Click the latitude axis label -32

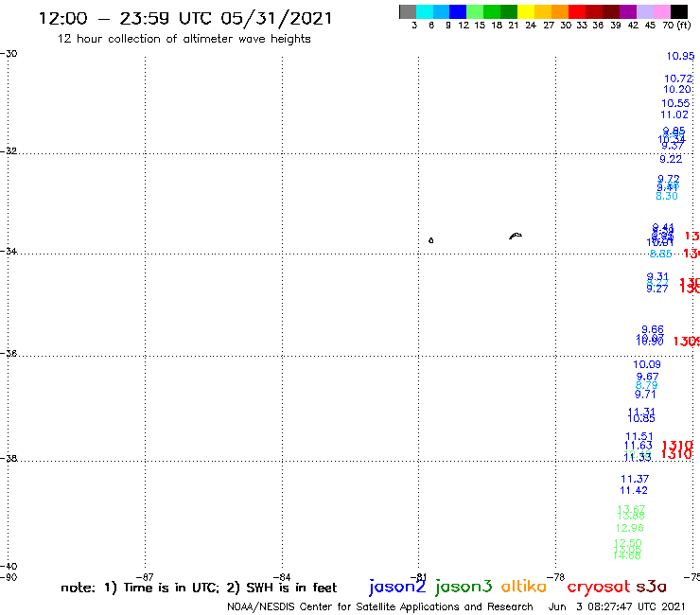click(x=9, y=151)
